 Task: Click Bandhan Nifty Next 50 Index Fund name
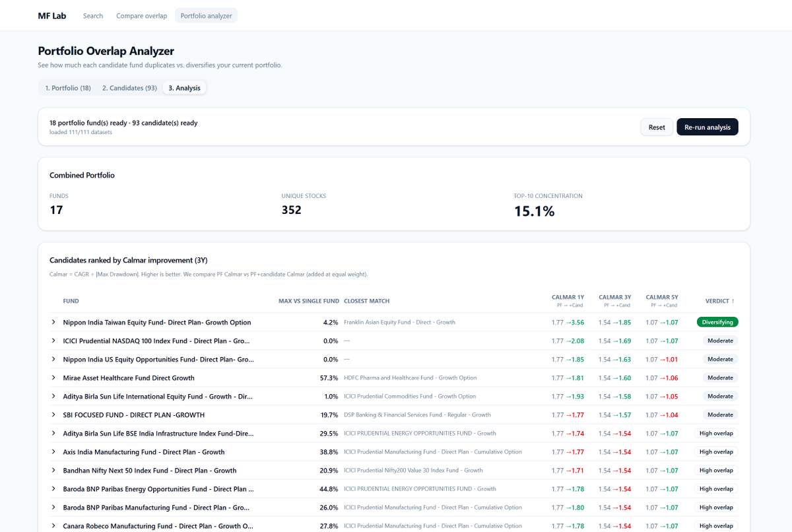tap(150, 470)
